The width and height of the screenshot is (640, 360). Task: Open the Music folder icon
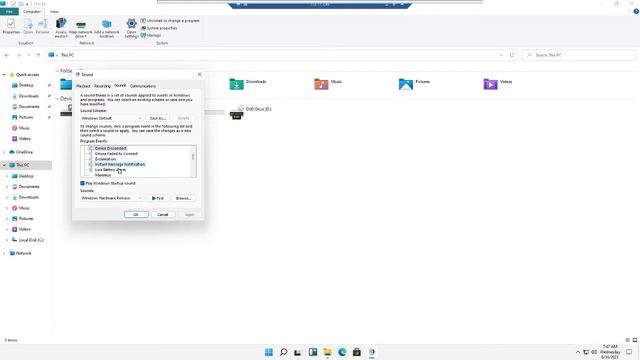coord(321,84)
